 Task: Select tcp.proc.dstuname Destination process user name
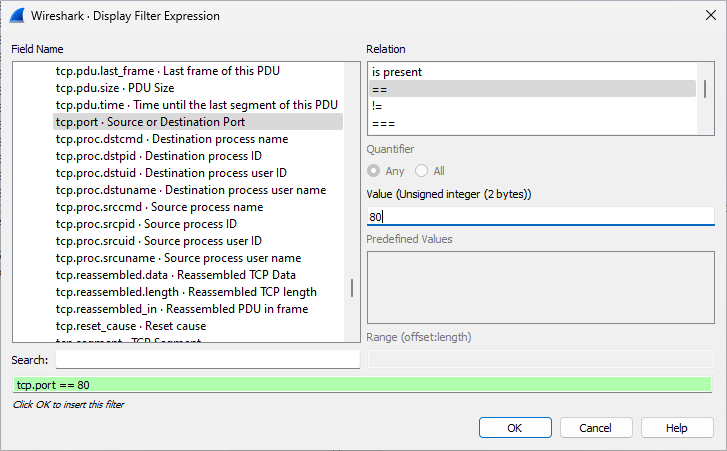(x=198, y=190)
